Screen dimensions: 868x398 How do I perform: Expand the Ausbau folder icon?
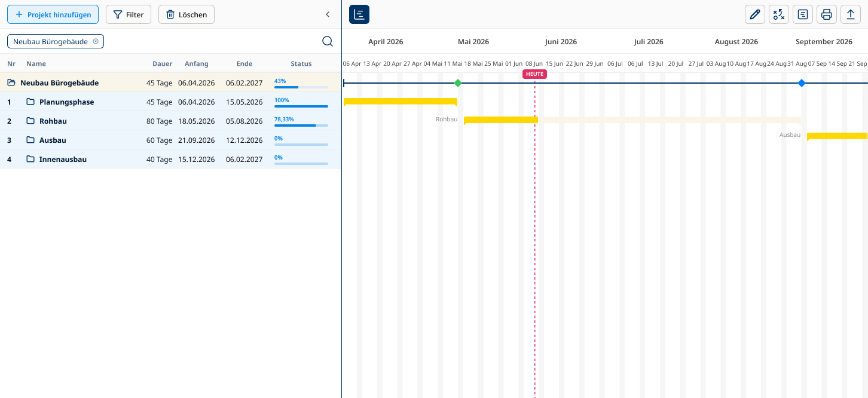point(30,140)
